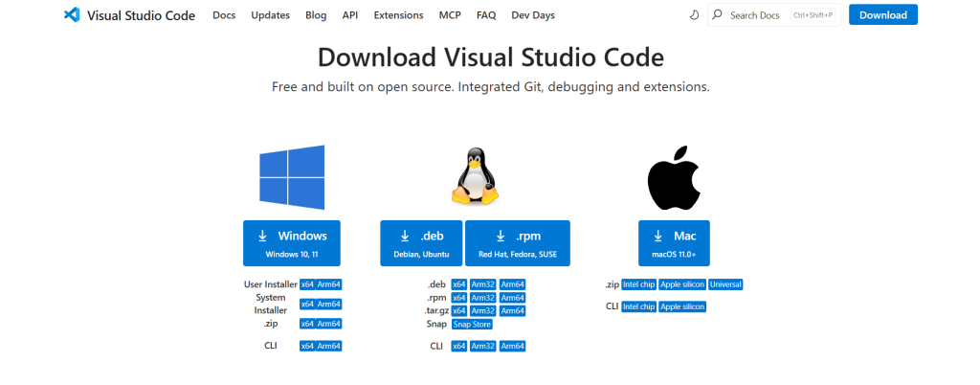The height and width of the screenshot is (385, 980).
Task: Click the Visual Studio Code logo icon
Action: (71, 15)
